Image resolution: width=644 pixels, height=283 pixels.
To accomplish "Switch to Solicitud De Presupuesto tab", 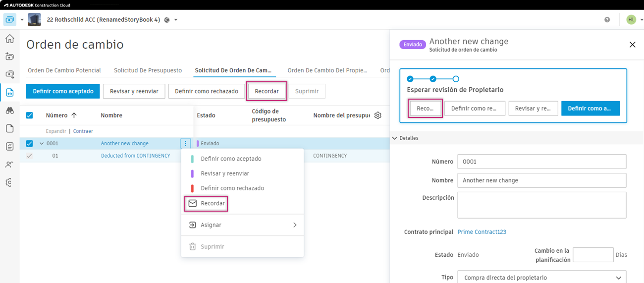I will click(x=148, y=70).
